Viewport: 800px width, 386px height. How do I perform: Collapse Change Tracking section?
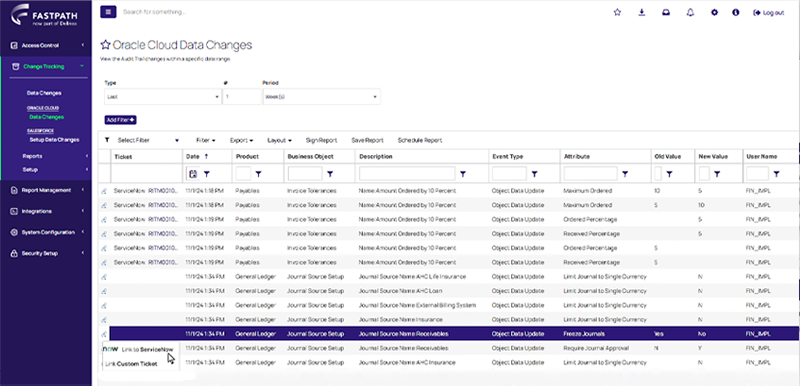(x=46, y=66)
